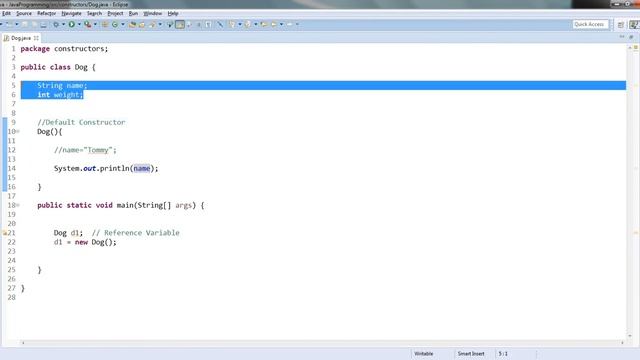Click the highlighted 'name' in println call
The image size is (640, 360).
pos(142,169)
